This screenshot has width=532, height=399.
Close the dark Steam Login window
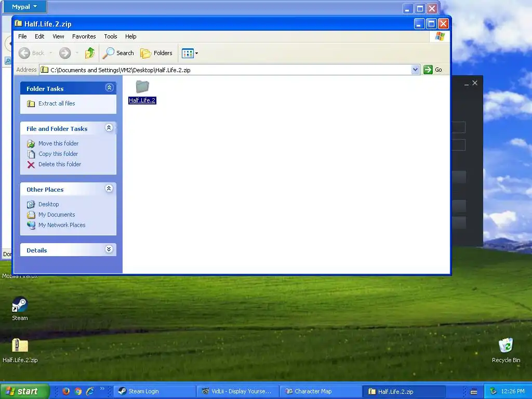[475, 83]
